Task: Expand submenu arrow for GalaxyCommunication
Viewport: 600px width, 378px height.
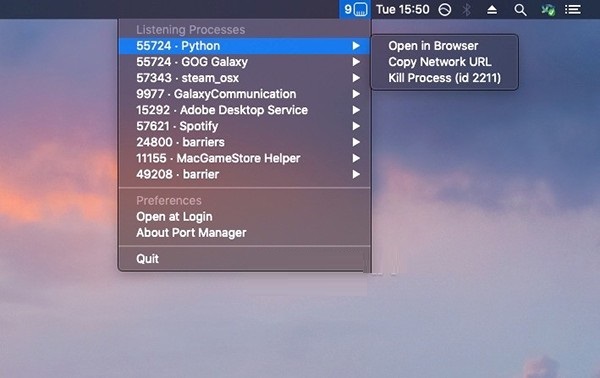Action: point(356,94)
